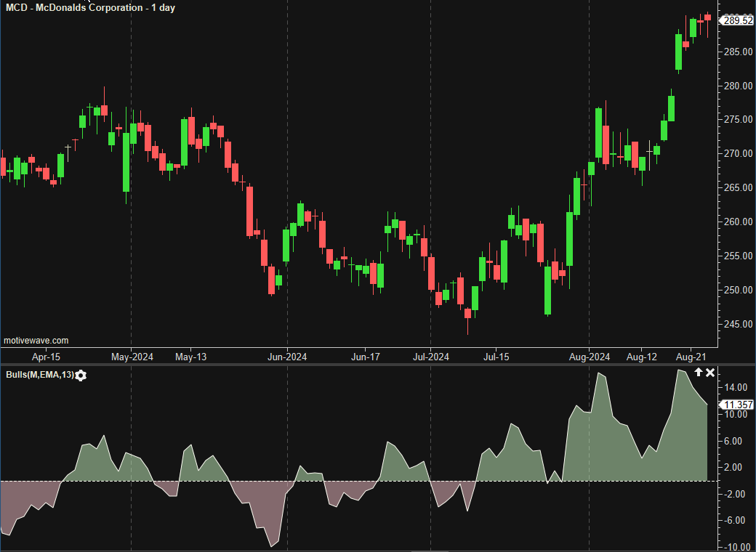
Task: Click the 14.00 indicator axis label
Action: (736, 388)
